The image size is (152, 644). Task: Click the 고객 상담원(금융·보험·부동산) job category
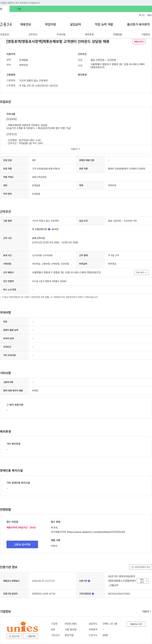coord(46,169)
